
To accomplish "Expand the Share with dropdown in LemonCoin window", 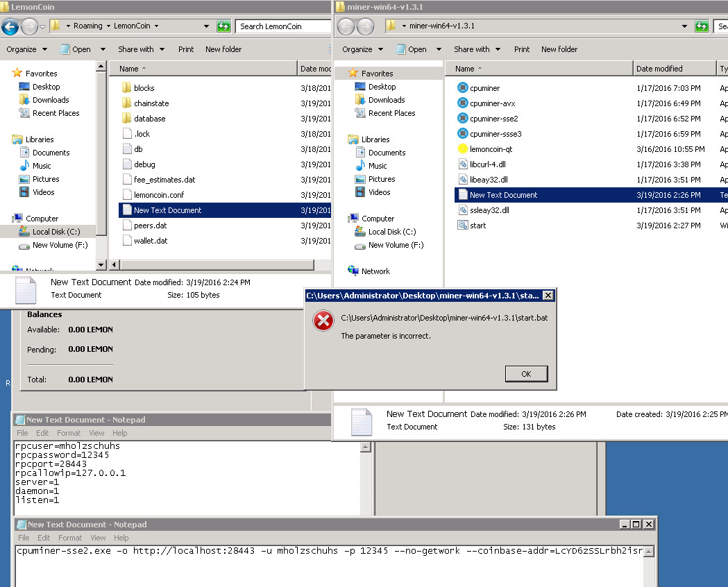I will [141, 49].
